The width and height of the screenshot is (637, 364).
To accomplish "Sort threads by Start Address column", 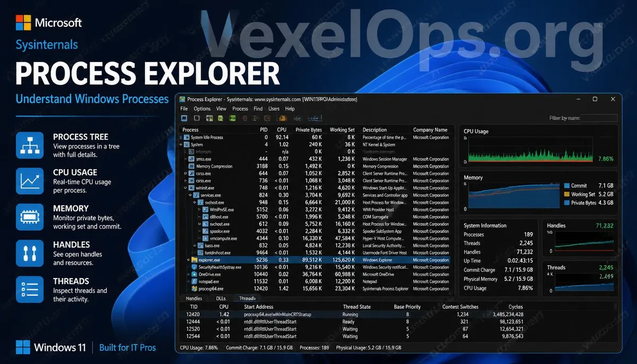I will pos(259,307).
